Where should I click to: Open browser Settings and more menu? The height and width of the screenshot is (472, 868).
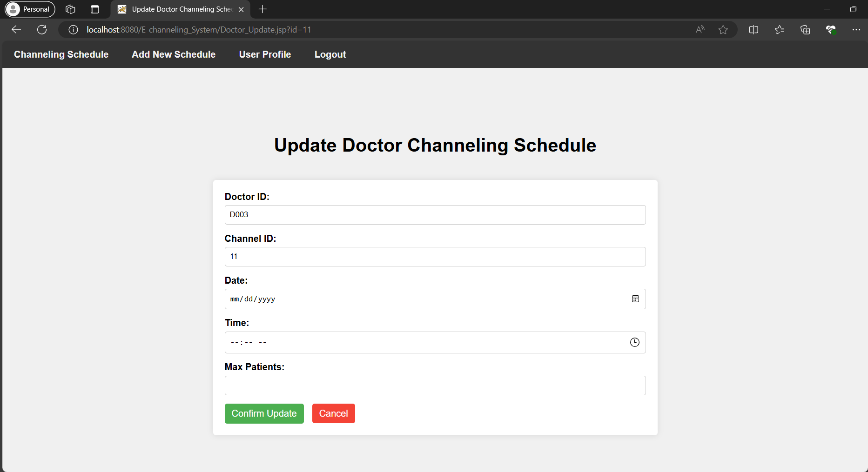[x=856, y=30]
